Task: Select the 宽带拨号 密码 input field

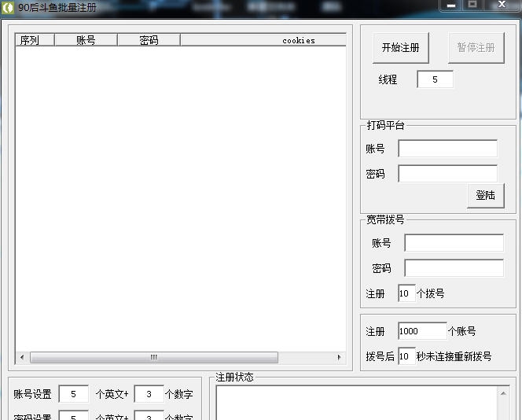Action: pyautogui.click(x=454, y=267)
